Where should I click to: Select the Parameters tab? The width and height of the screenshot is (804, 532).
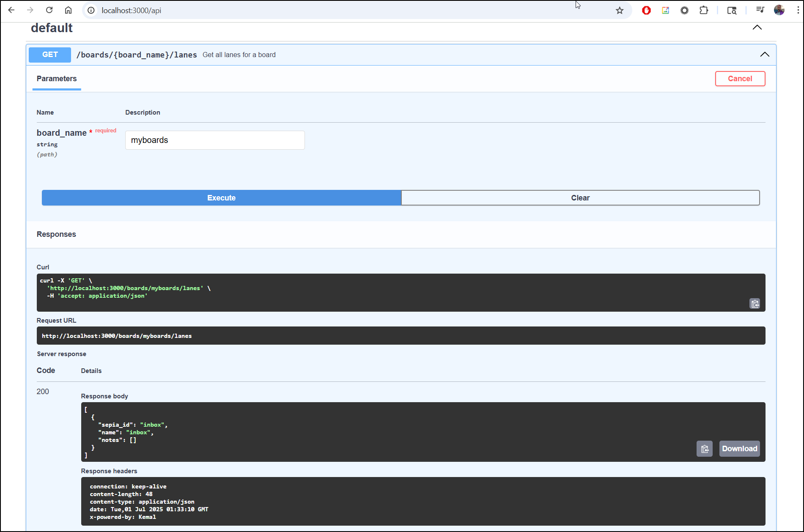pyautogui.click(x=57, y=79)
